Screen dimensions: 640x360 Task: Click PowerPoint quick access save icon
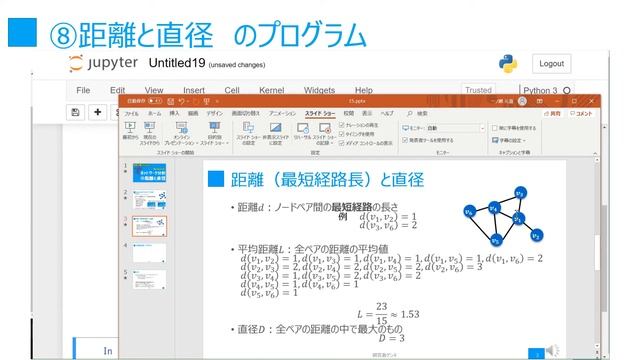(171, 101)
